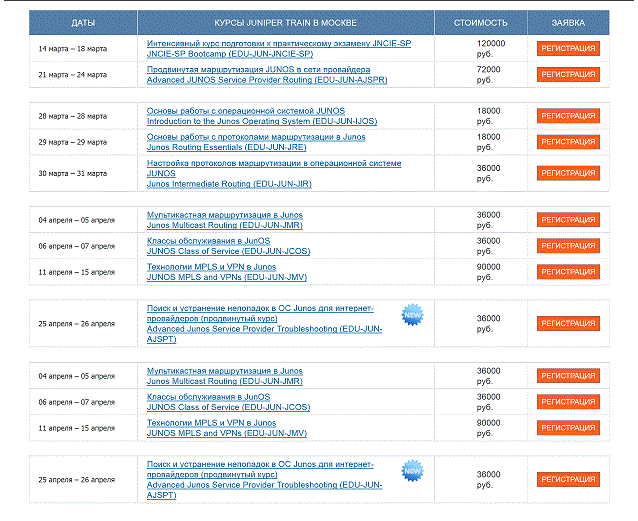638x521 pixels.
Task: Register for upper 25 апреля – 26 апреля course
Action: click(x=568, y=324)
